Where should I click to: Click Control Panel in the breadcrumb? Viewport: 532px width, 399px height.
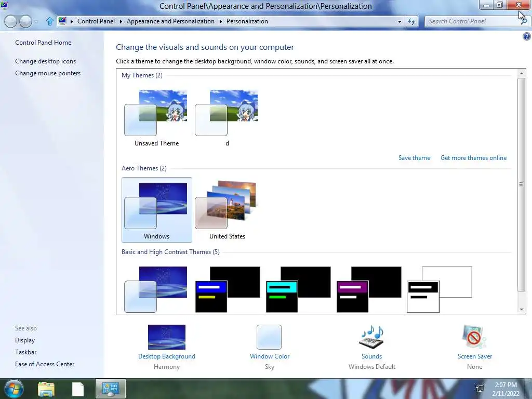pos(96,21)
